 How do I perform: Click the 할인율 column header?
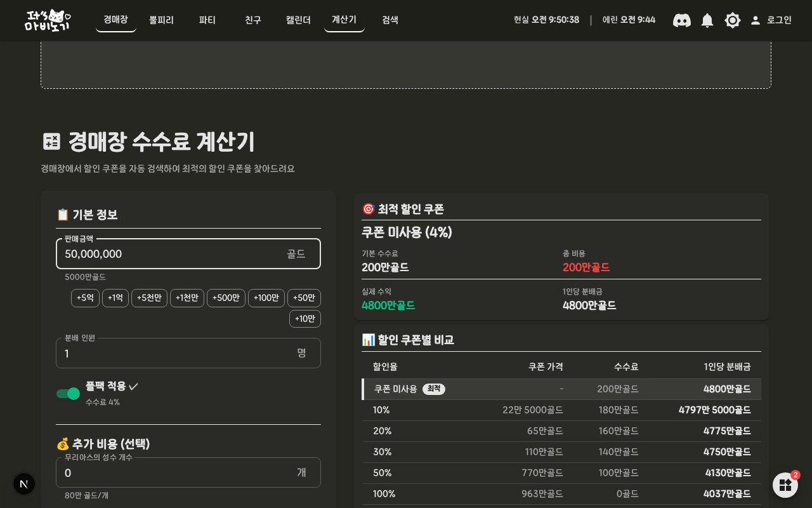click(x=385, y=367)
